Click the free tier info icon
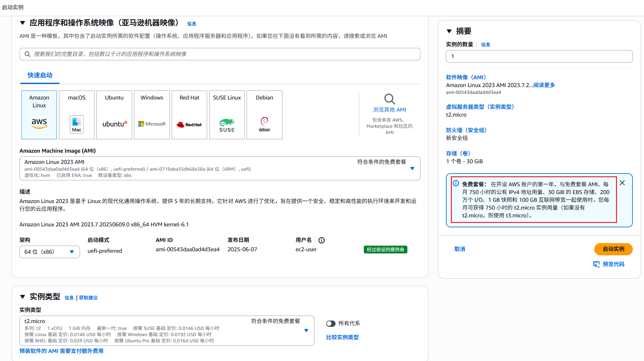Image resolution: width=644 pixels, height=361 pixels. coord(456,183)
